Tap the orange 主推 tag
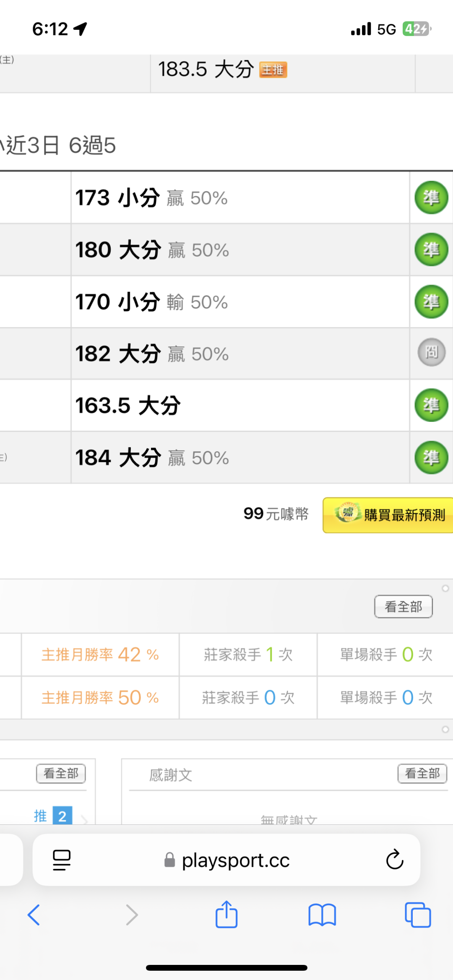The image size is (453, 980). coord(273,70)
